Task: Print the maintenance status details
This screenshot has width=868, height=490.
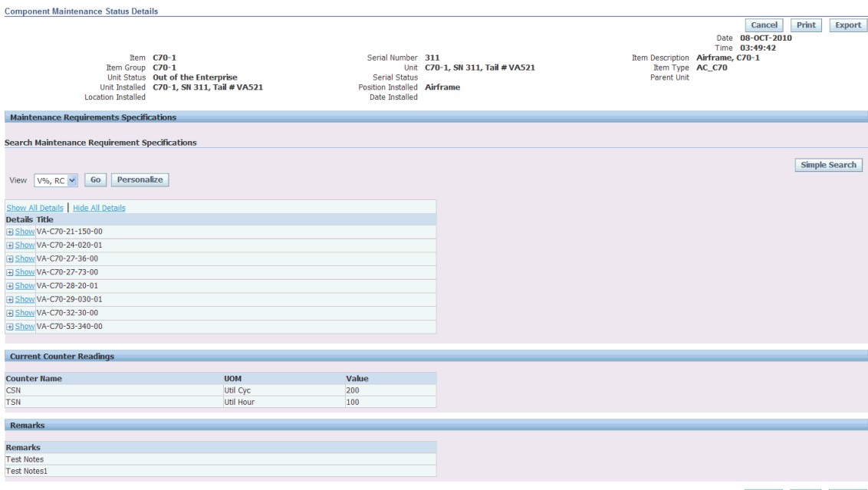Action: point(806,25)
